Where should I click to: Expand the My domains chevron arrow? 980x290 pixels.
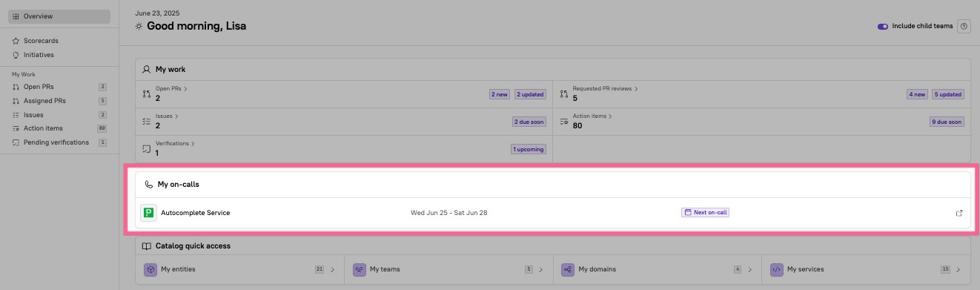point(750,269)
